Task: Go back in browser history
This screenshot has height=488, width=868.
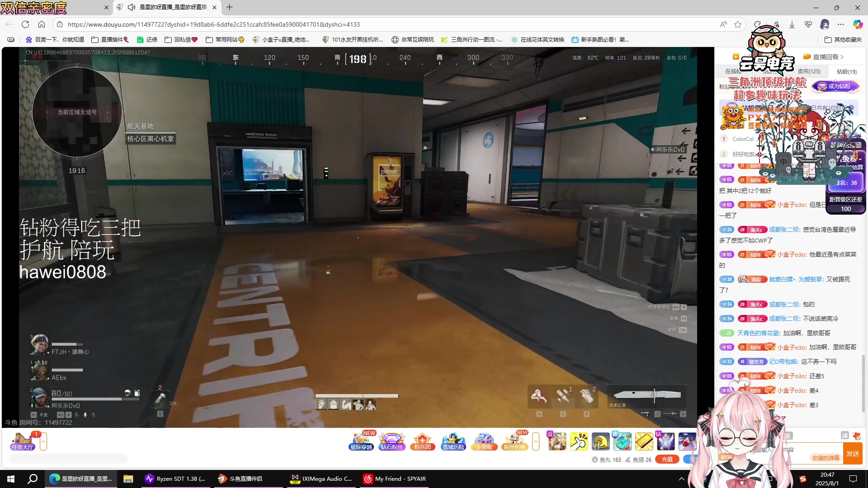Action: pyautogui.click(x=9, y=24)
